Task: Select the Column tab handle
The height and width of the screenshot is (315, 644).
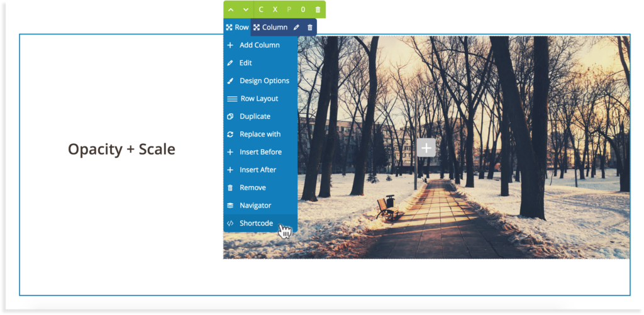Action: pos(270,27)
